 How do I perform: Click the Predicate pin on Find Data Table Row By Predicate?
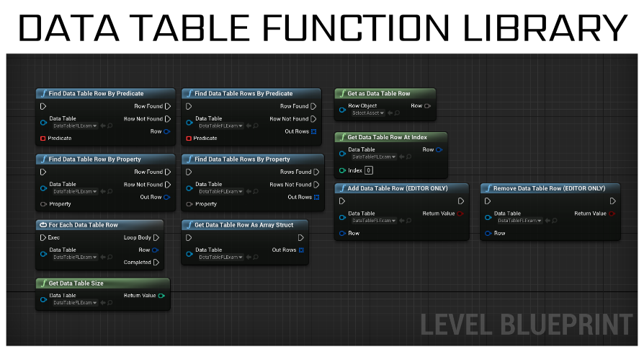coord(43,138)
